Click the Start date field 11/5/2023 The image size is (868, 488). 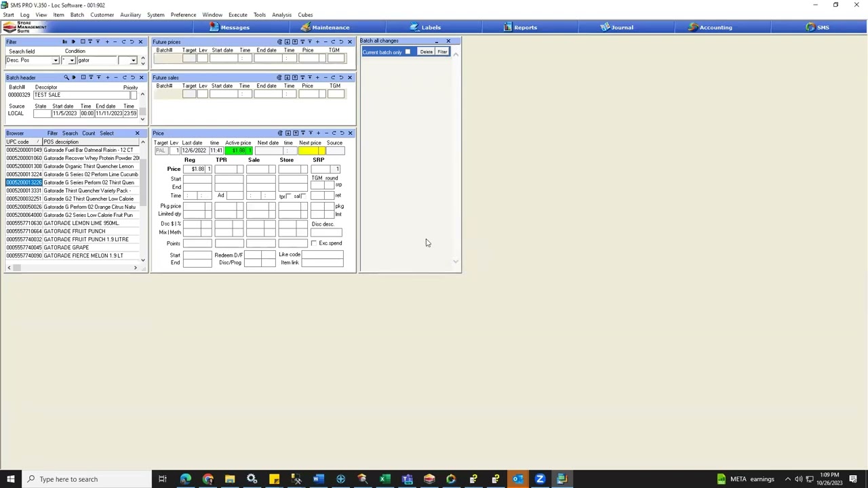click(65, 113)
